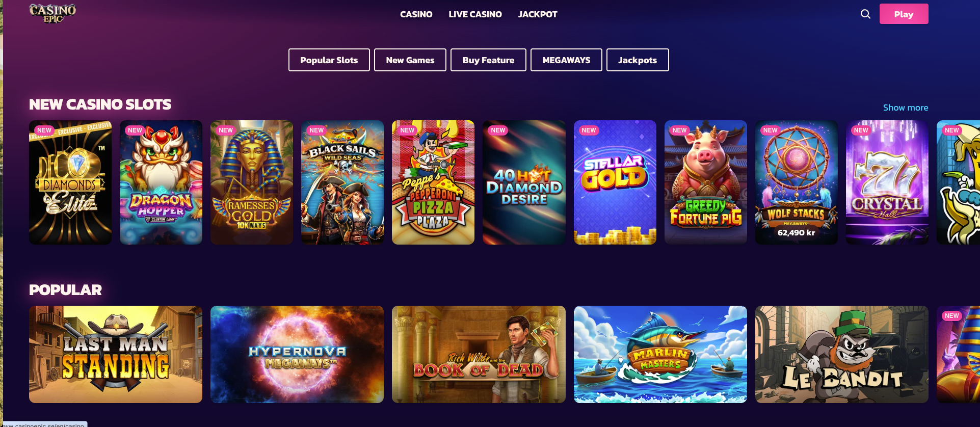Open Stellar Gold game thumbnail
The image size is (980, 427).
pyautogui.click(x=615, y=182)
